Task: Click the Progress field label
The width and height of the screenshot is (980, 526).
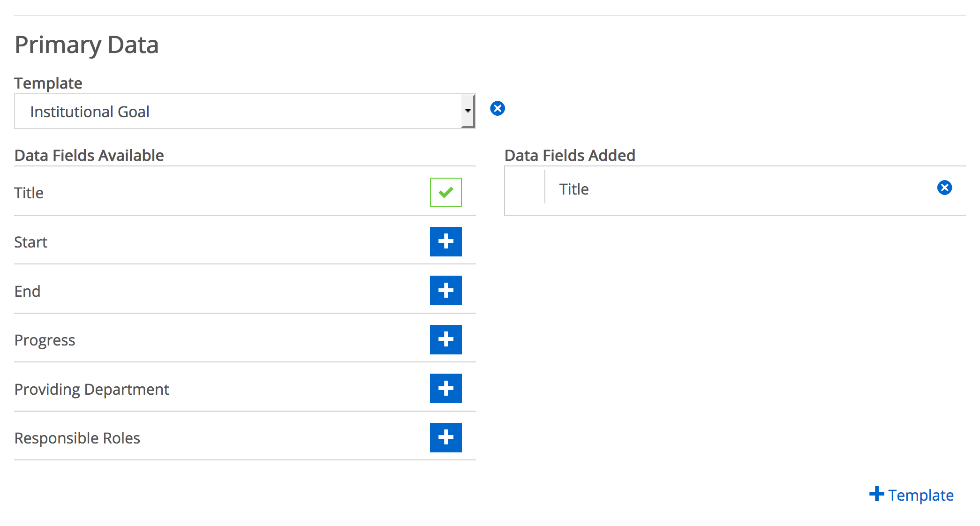Action: click(x=45, y=340)
